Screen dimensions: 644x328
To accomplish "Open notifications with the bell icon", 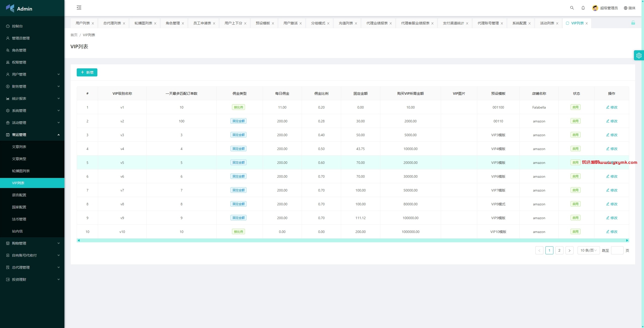I will [x=583, y=8].
